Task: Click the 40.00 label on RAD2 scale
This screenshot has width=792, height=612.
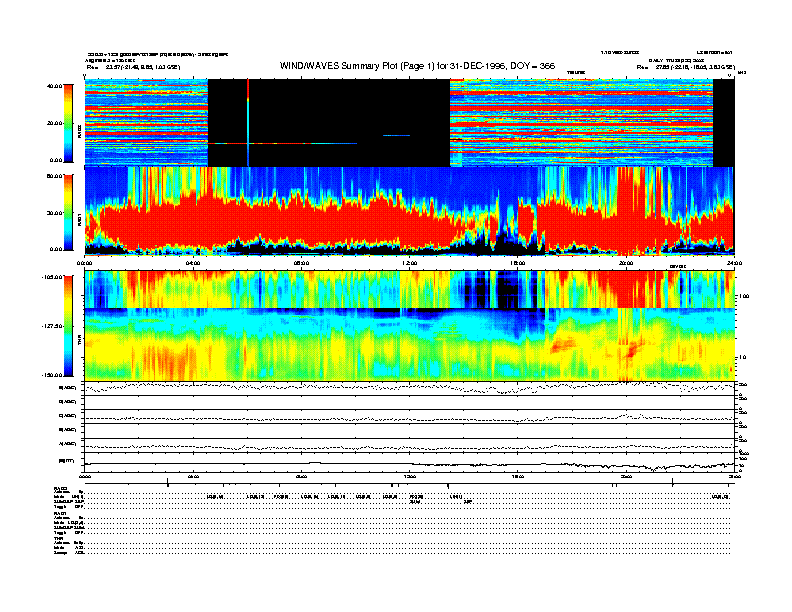Action: click(54, 86)
